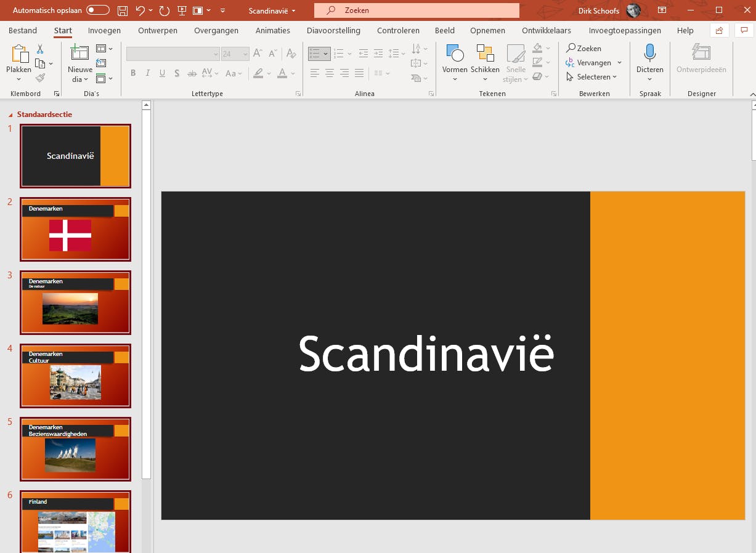Toggle Bold formatting button

[133, 73]
